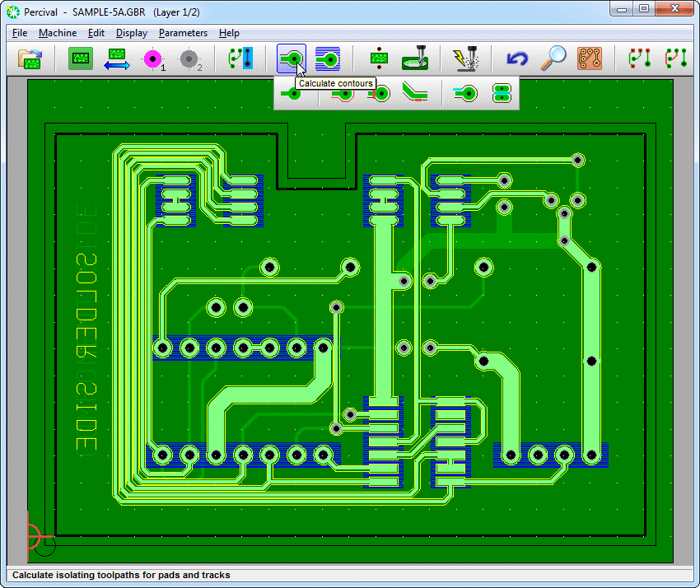The height and width of the screenshot is (588, 700).
Task: Click the orange circuit board icon
Action: click(x=590, y=59)
